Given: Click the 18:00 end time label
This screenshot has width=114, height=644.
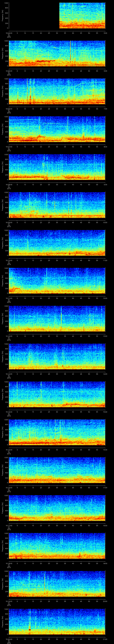Looking at the screenshot, I should pyautogui.click(x=105, y=525).
